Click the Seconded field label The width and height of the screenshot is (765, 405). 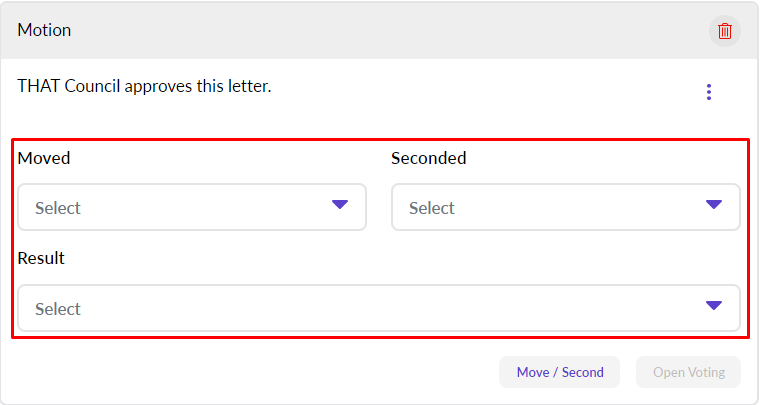point(428,158)
